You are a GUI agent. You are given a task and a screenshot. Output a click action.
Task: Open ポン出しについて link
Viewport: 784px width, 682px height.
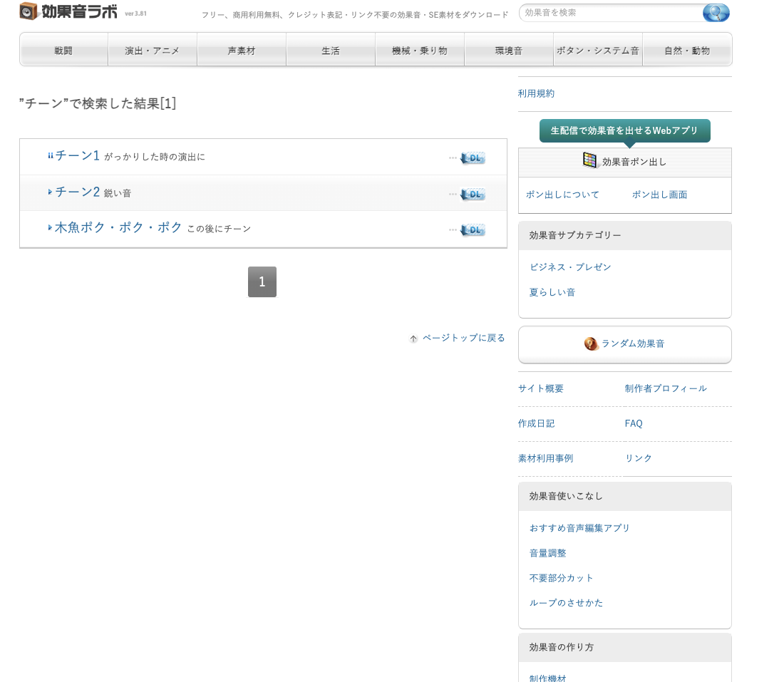pos(562,195)
